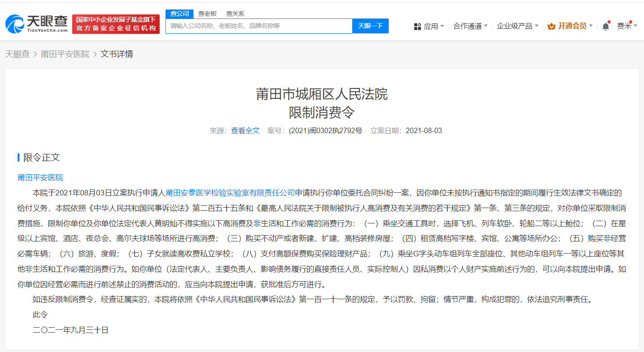The image size is (644, 352).
Task: Click the company search input field
Action: point(259,26)
